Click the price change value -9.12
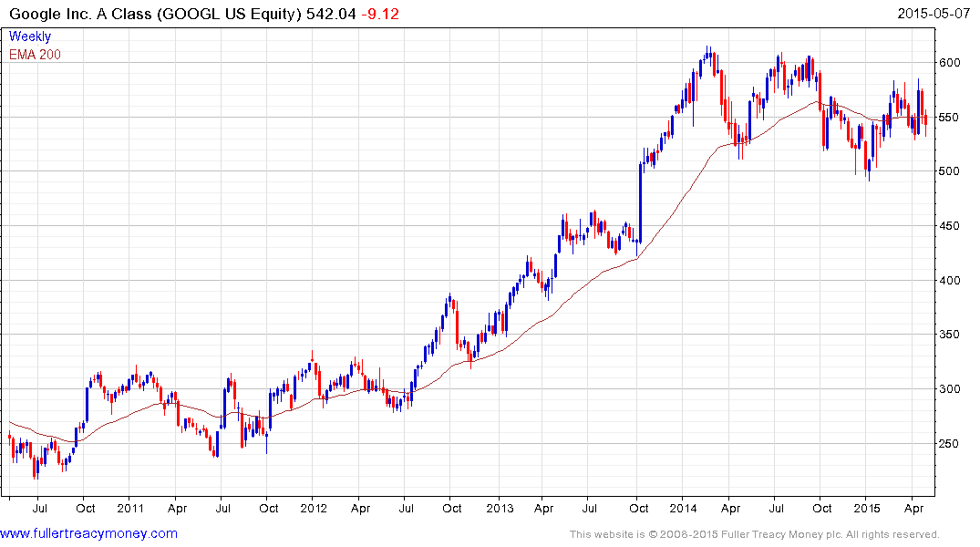Image resolution: width=980 pixels, height=547 pixels. point(380,14)
